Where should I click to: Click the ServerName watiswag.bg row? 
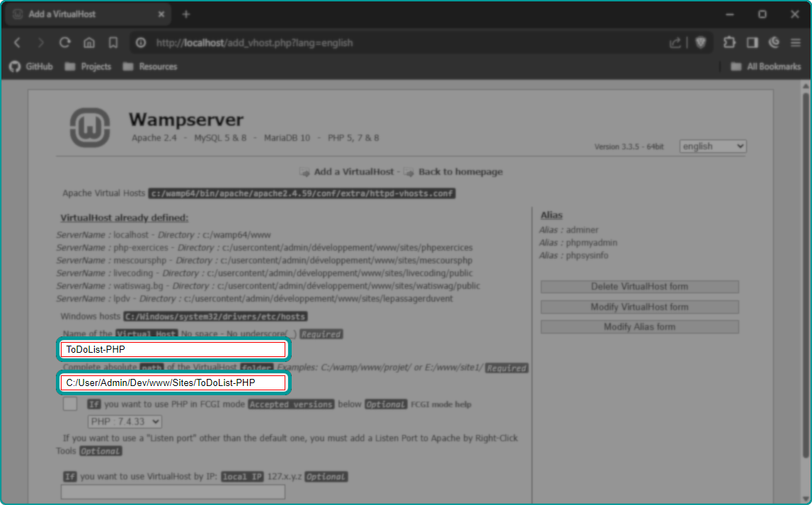pyautogui.click(x=268, y=286)
